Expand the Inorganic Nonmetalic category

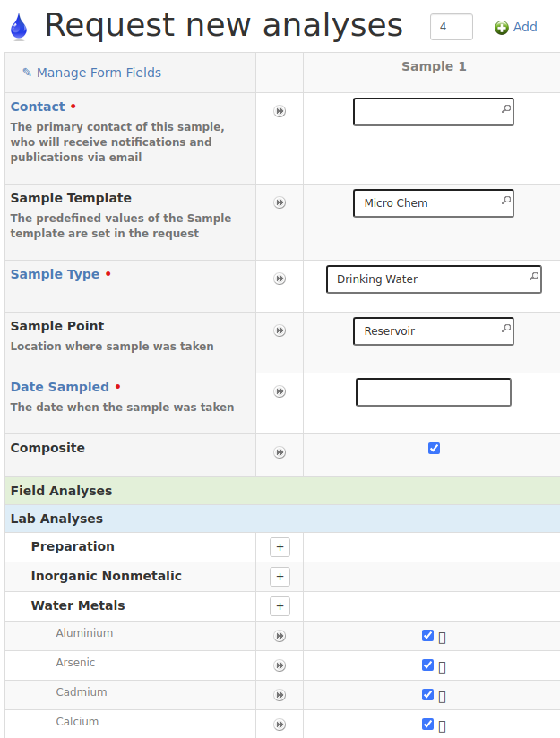[280, 577]
